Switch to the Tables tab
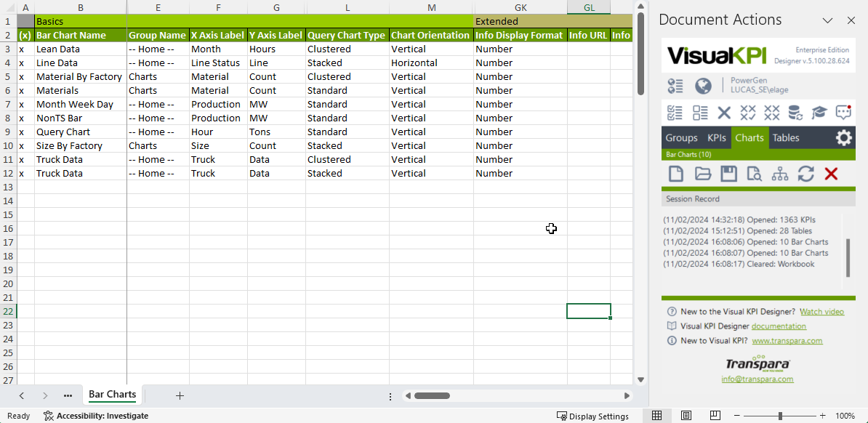 [785, 138]
